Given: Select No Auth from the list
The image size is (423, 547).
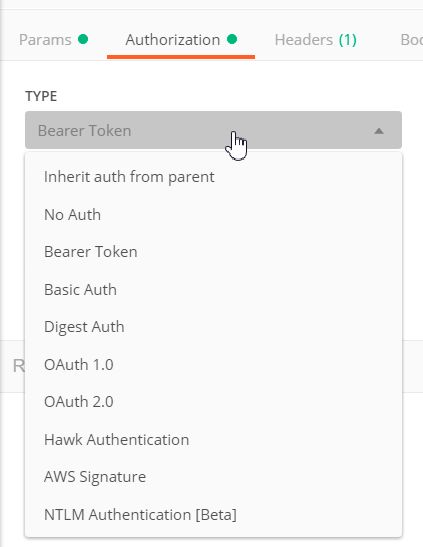Looking at the screenshot, I should coord(213,215).
